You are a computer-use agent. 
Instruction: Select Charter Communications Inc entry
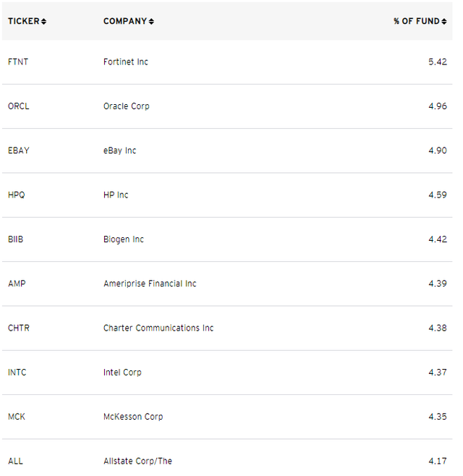point(158,328)
